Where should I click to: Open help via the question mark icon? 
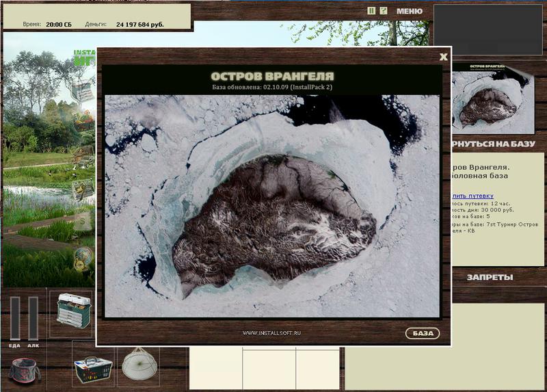(x=384, y=11)
